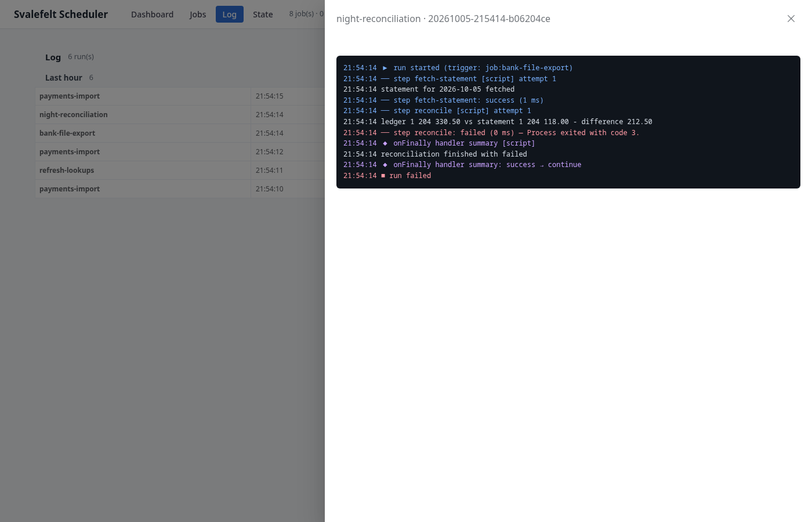Click the 'reconciliation finished with failed' line

[x=435, y=154]
